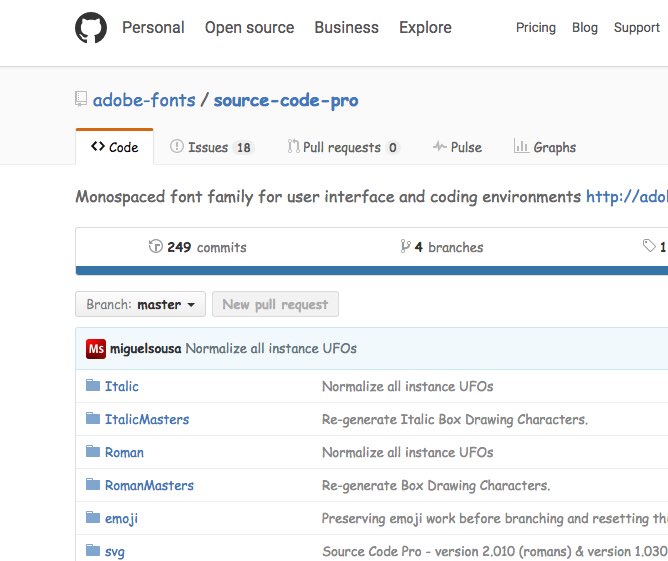
Task: Open the ItalicMasters folder
Action: (x=147, y=419)
